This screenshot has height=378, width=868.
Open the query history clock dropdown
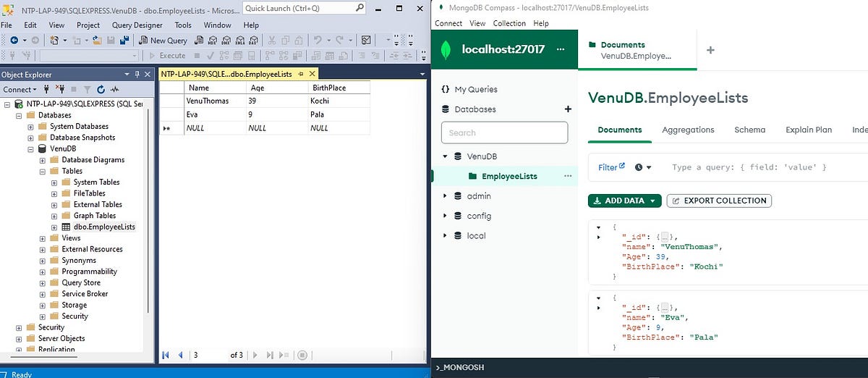[x=643, y=167]
